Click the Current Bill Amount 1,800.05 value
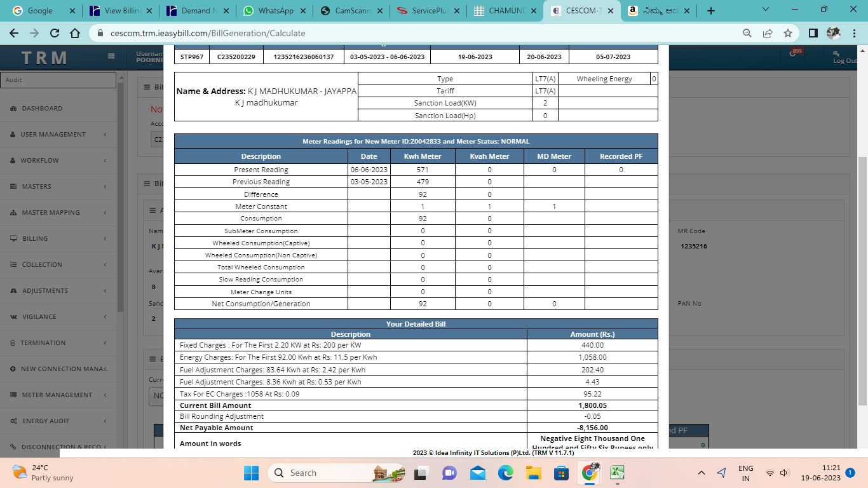Viewport: 868px width, 488px height. (592, 405)
